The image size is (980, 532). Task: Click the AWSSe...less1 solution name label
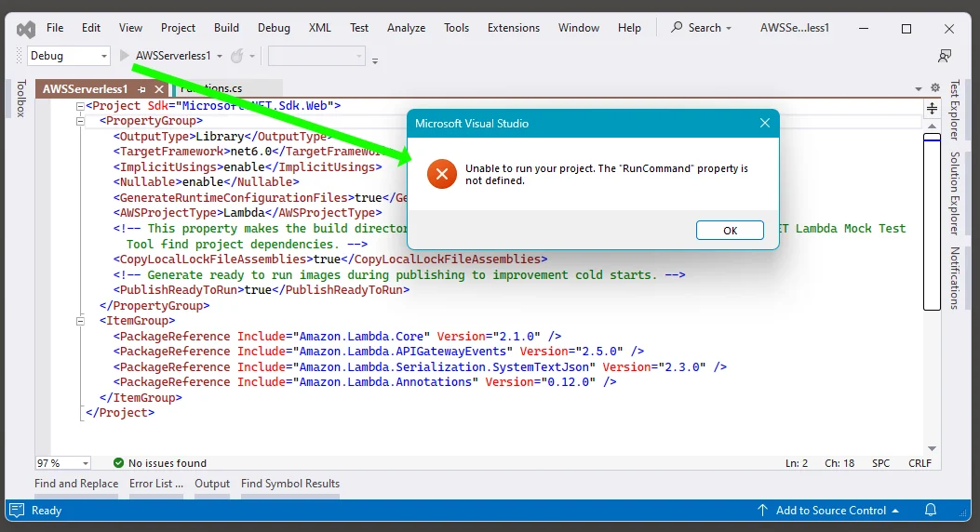click(795, 28)
